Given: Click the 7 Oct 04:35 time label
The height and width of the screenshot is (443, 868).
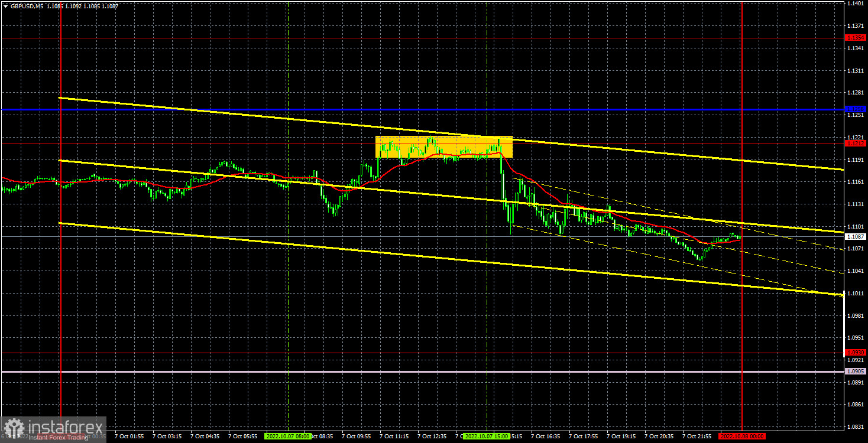Looking at the screenshot, I should [x=205, y=437].
